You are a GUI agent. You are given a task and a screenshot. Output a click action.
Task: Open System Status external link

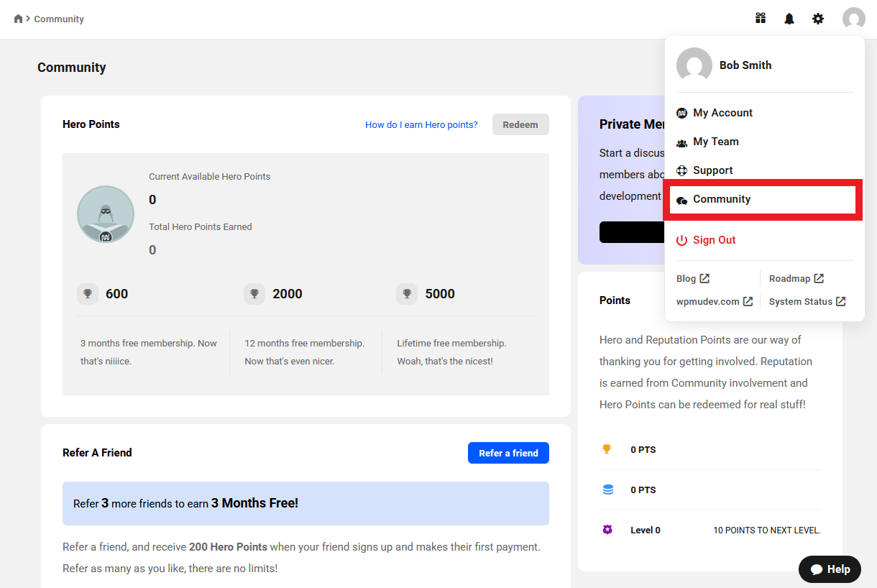807,301
